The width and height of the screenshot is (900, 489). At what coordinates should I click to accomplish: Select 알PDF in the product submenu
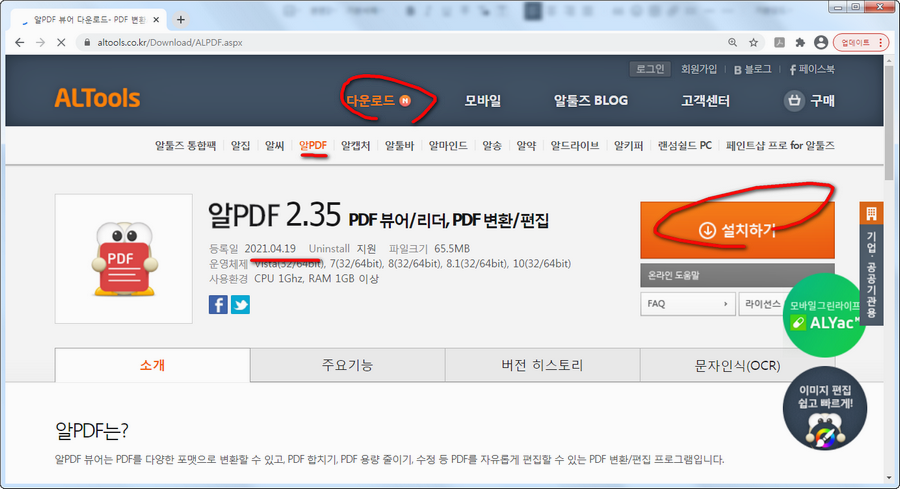click(313, 145)
